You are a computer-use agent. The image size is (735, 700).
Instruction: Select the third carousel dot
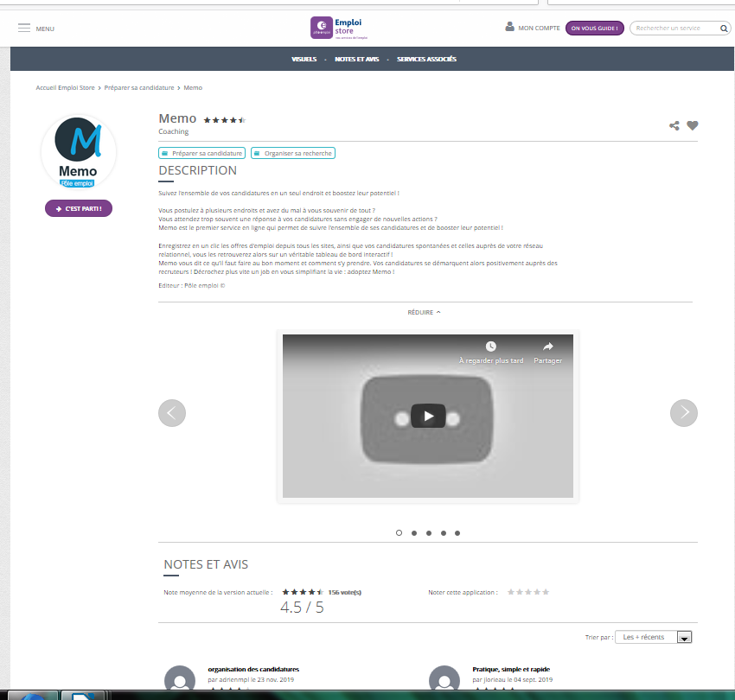pos(428,533)
